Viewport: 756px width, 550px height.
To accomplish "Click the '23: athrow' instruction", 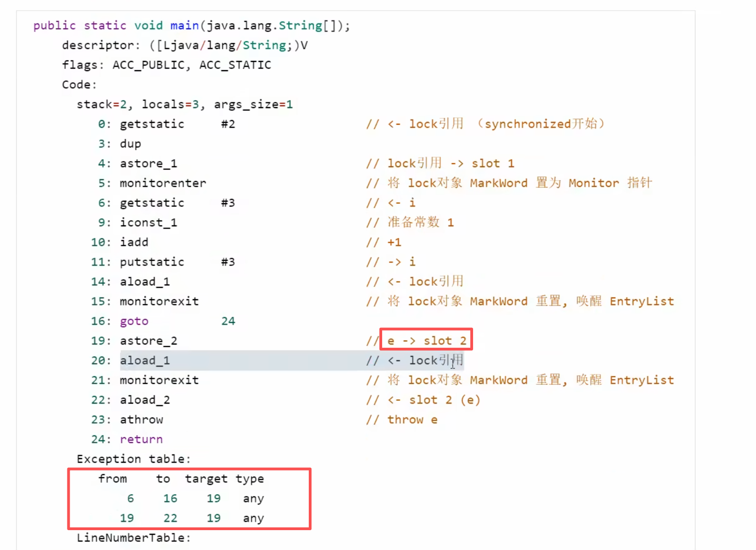I will (127, 420).
